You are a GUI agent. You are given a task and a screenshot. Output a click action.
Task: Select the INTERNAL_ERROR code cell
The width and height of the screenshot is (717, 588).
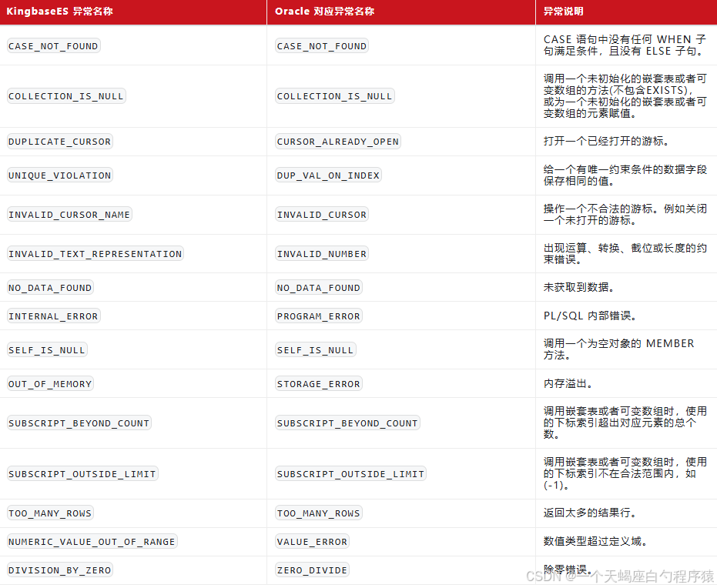point(53,316)
